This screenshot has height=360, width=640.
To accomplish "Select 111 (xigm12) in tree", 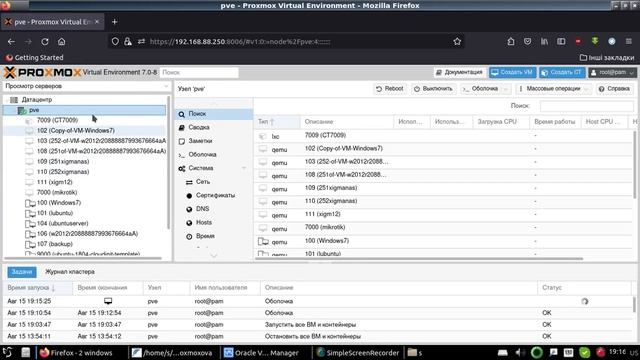I will coord(54,182).
